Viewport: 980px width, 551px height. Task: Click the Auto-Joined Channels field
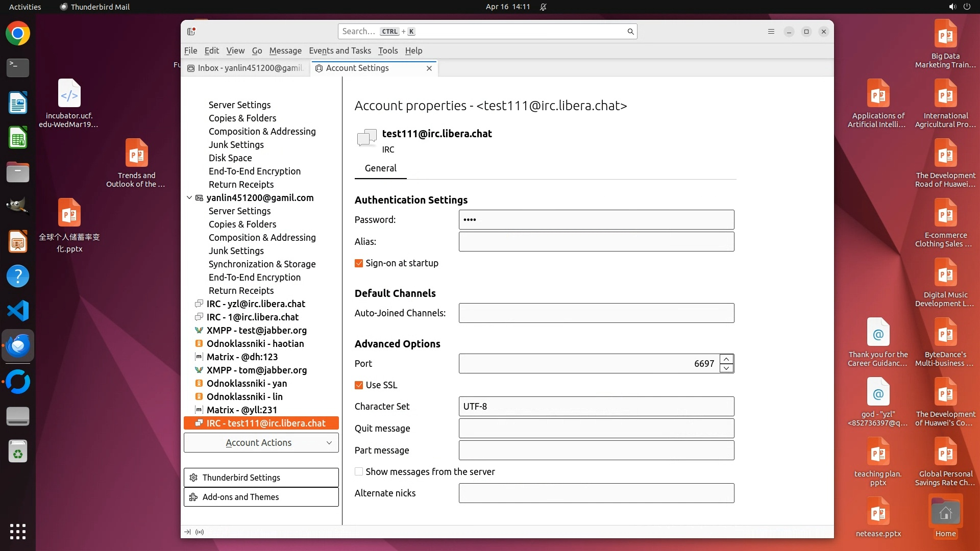pos(596,313)
